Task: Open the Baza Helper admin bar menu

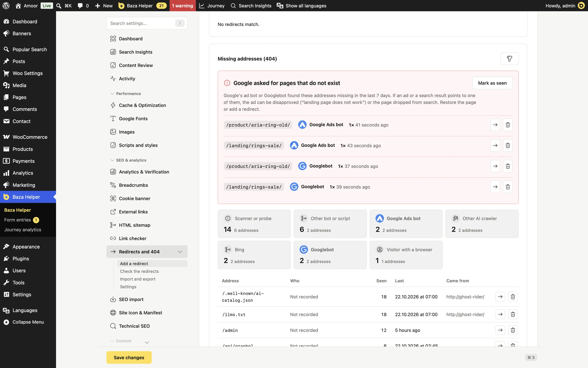Action: (x=143, y=6)
